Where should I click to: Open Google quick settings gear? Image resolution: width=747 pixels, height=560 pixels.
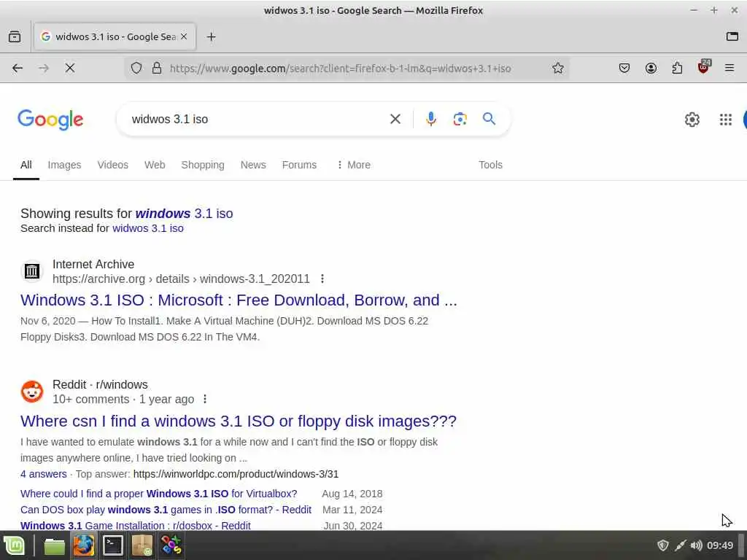(x=692, y=120)
